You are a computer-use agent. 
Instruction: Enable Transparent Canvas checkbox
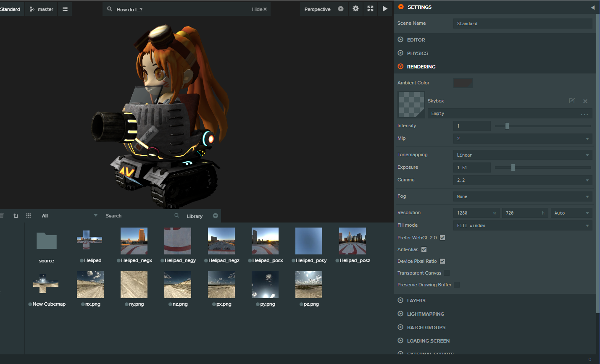click(x=447, y=273)
